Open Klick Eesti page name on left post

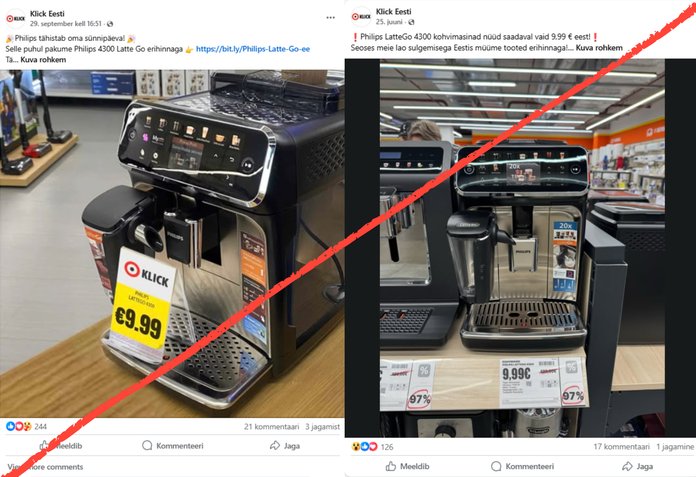point(47,14)
